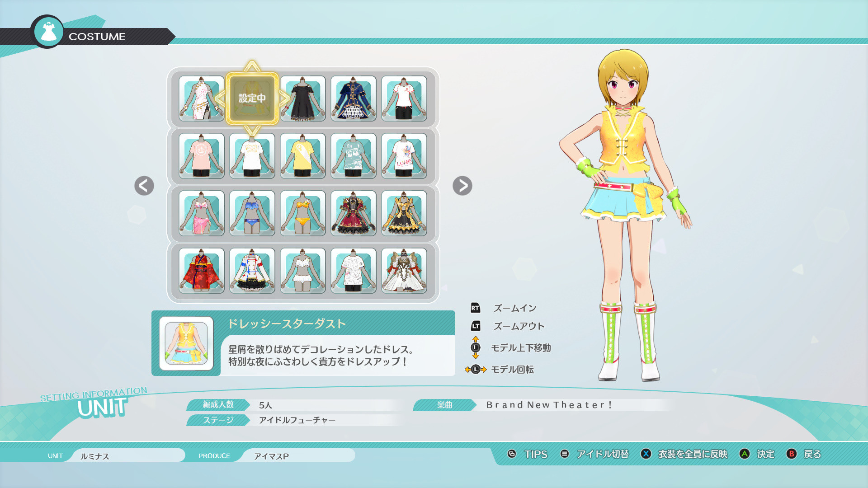Expand the 楽曲 song selection field
The height and width of the screenshot is (488, 868).
click(x=445, y=405)
